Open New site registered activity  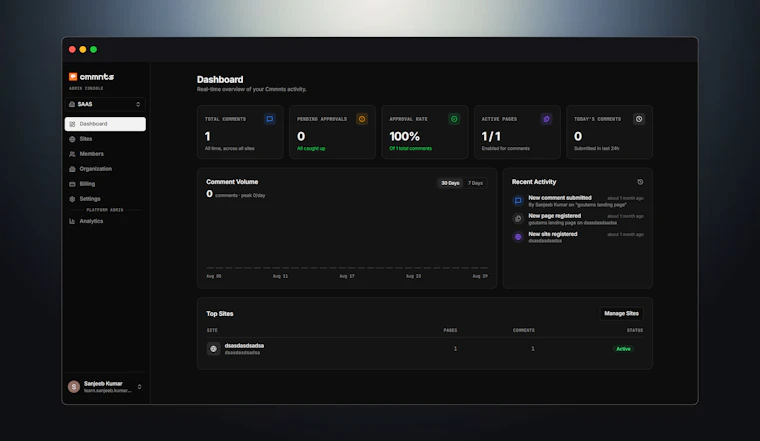pyautogui.click(x=578, y=237)
